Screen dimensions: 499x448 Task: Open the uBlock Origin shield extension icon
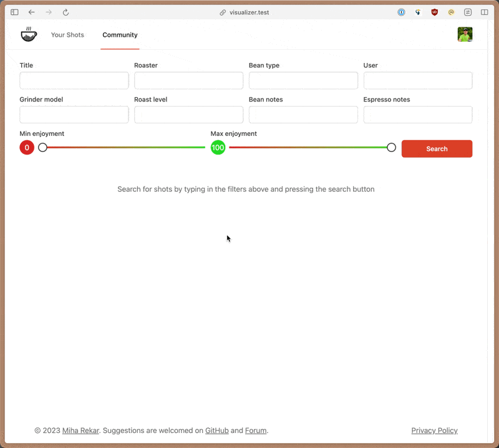pos(435,12)
